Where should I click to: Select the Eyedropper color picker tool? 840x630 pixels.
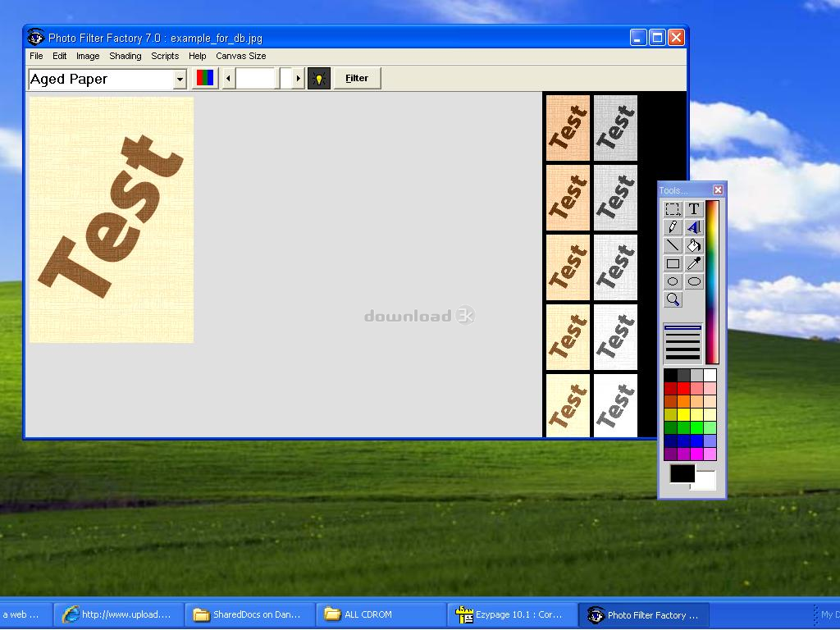(x=694, y=263)
